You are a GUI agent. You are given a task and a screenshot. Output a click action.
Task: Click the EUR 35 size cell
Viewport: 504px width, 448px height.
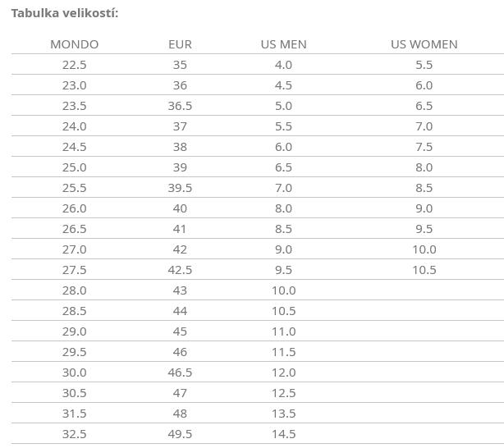pyautogui.click(x=180, y=65)
